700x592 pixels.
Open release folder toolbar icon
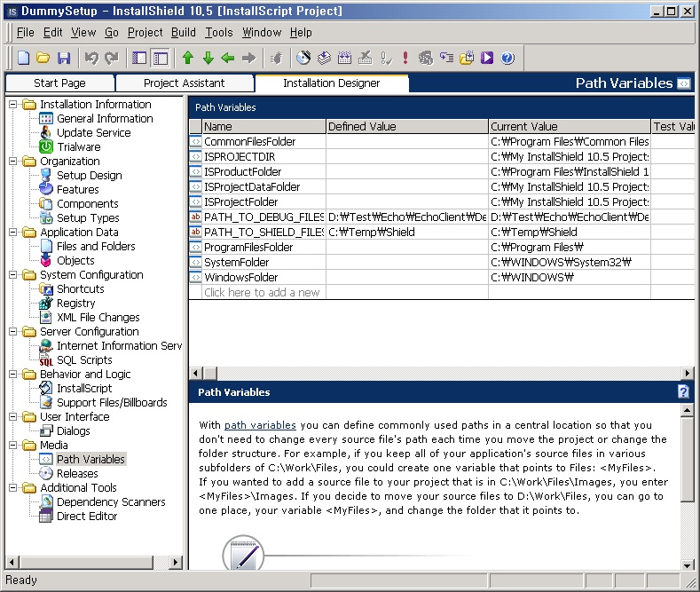(x=467, y=58)
